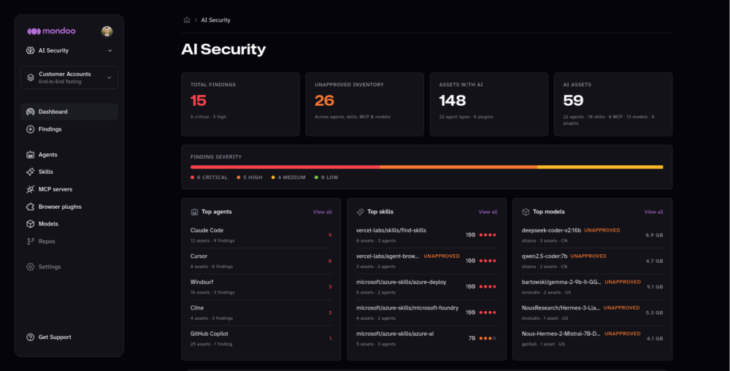Click the 4 Medium legend entry
This screenshot has height=371, width=730.
click(289, 177)
